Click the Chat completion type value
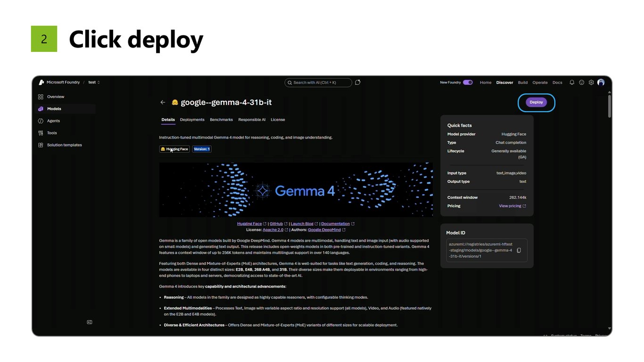The image size is (644, 362). [511, 143]
